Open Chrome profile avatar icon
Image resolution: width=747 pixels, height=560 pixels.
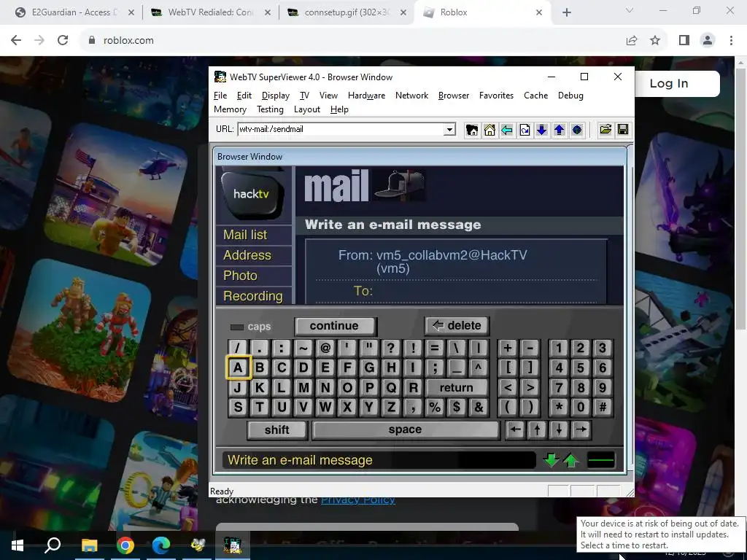click(708, 40)
